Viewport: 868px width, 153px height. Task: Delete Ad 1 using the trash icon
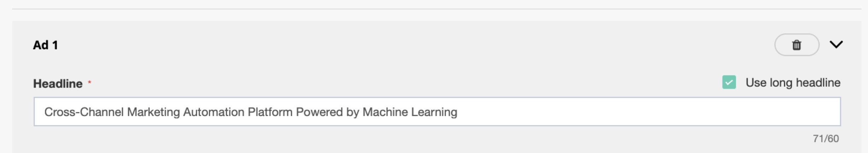[797, 45]
